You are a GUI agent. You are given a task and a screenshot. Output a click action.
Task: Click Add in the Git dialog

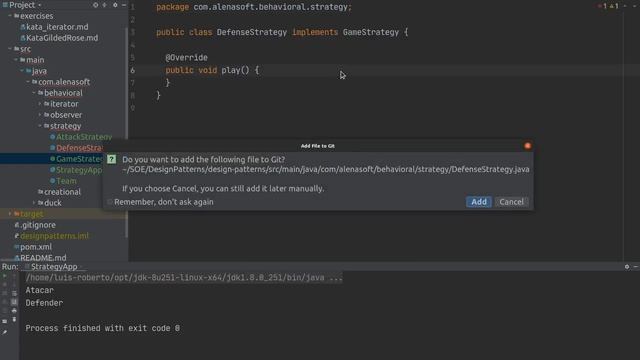click(478, 202)
